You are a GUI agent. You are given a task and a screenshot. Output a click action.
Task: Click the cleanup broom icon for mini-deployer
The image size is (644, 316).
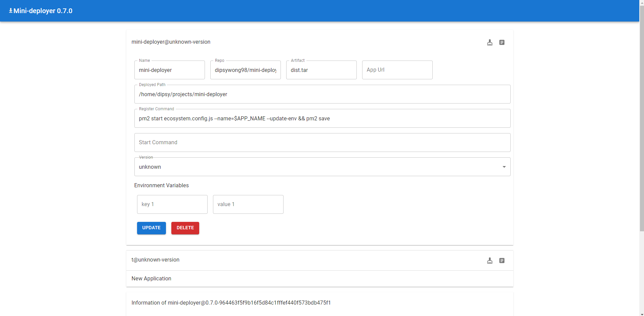click(x=489, y=42)
